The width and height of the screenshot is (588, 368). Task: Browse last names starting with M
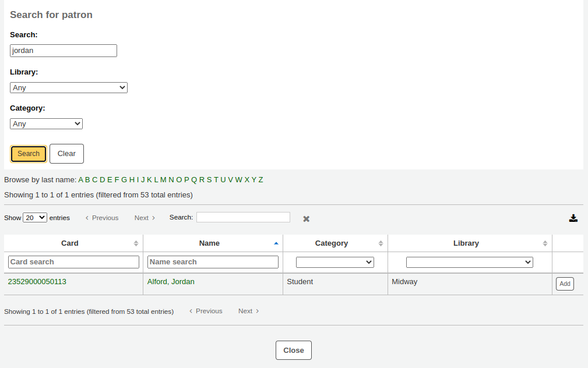tap(163, 180)
